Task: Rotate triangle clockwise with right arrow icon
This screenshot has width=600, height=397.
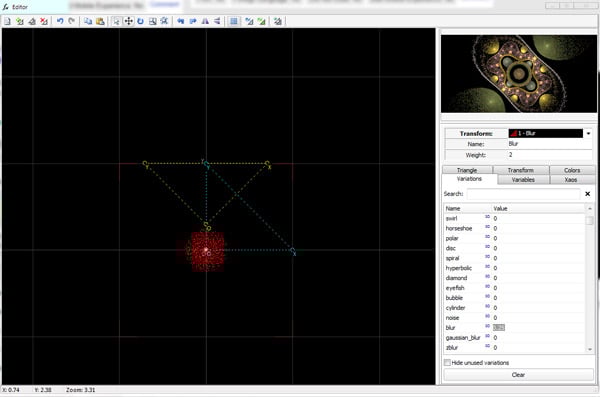Action: 193,21
